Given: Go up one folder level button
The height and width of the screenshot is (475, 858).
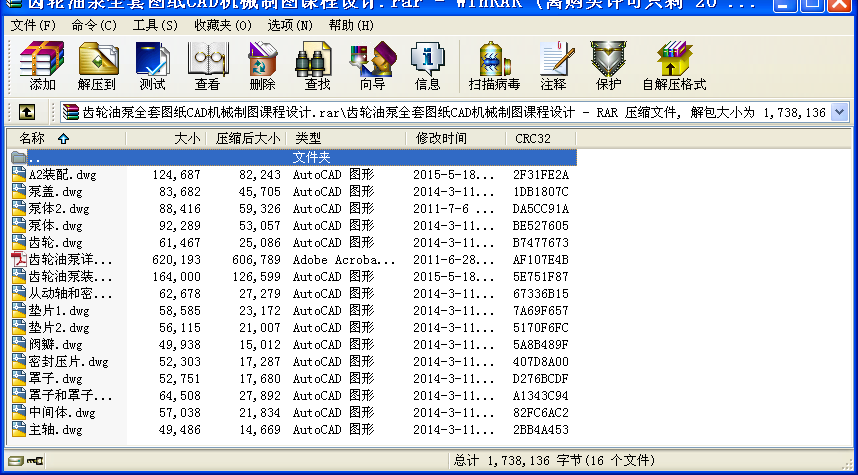Looking at the screenshot, I should point(27,112).
